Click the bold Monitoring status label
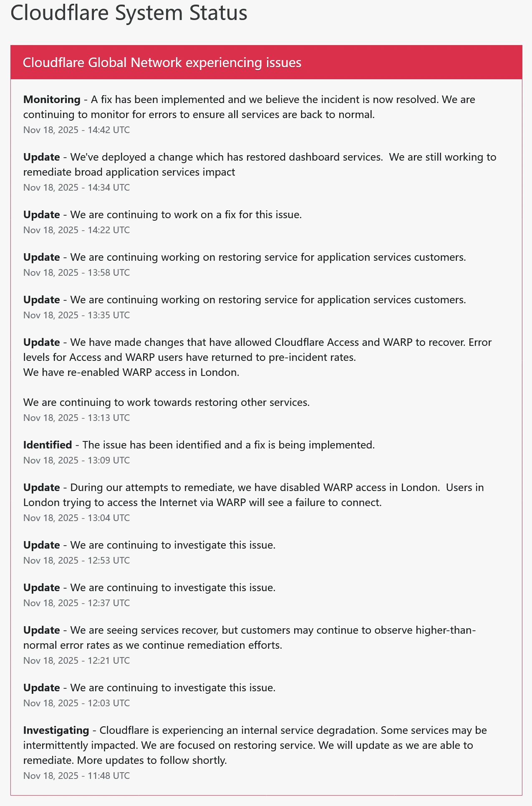 pos(52,99)
